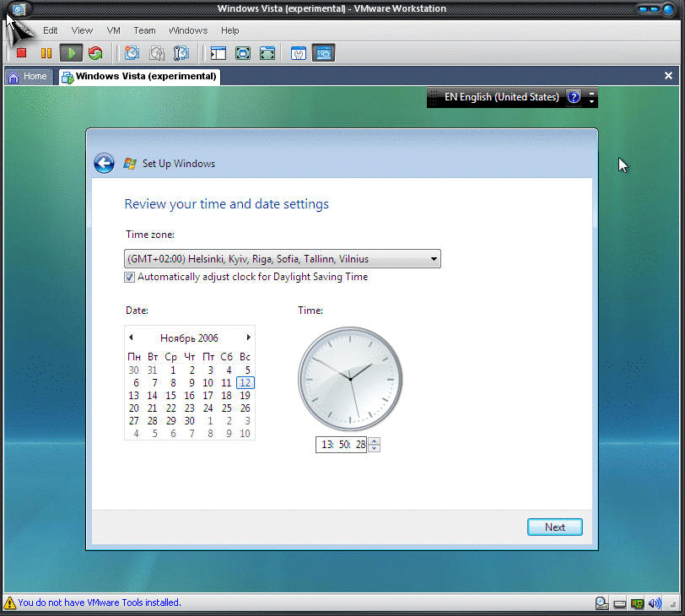Take a snapshot using the clock-with-star icon
Viewport: 685px width, 616px height.
[x=132, y=53]
